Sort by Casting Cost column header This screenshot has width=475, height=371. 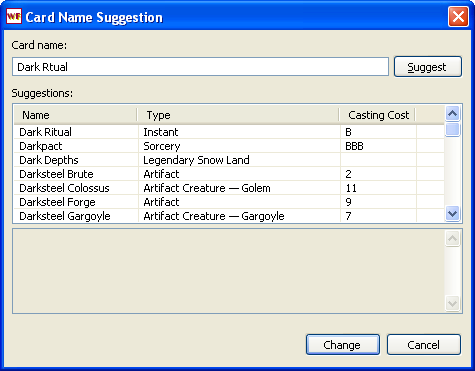[377, 115]
